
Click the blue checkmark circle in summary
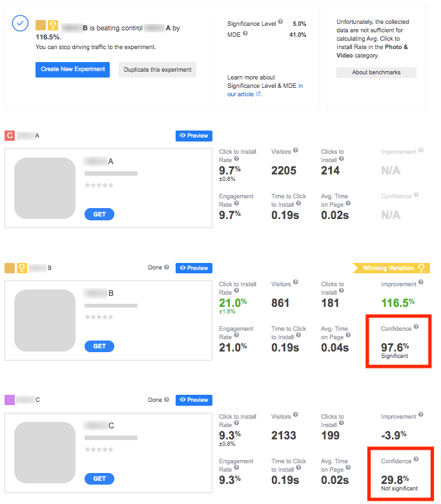coord(21,23)
